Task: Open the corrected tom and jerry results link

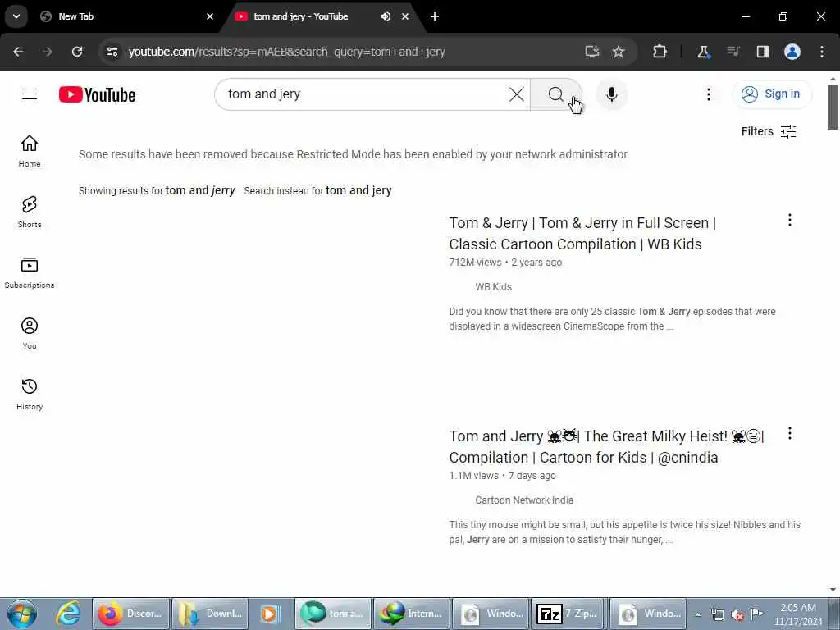Action: (x=200, y=190)
